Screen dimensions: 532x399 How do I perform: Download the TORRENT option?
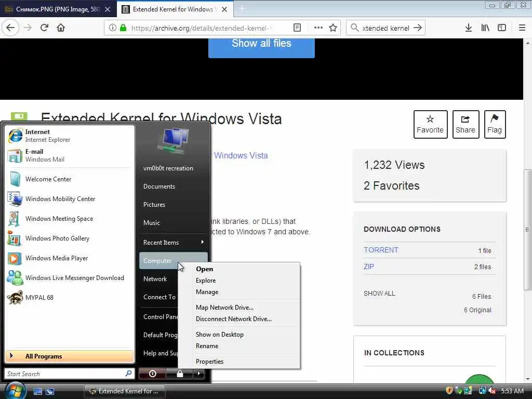[381, 250]
